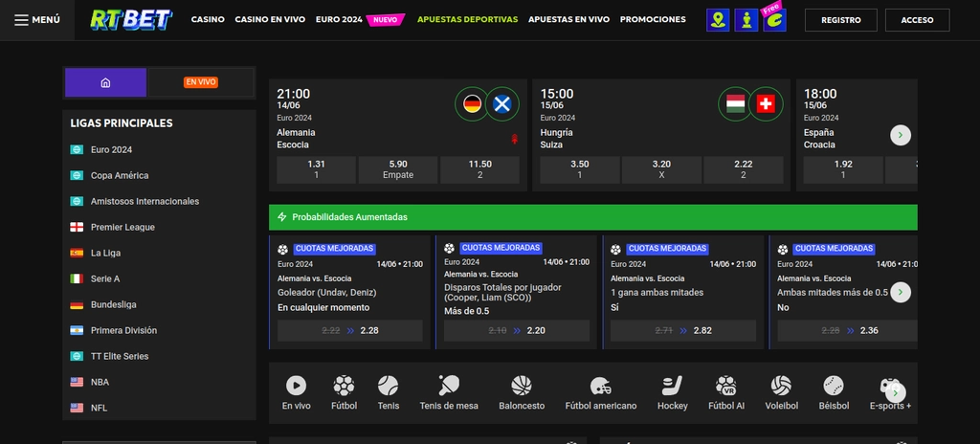Image resolution: width=980 pixels, height=444 pixels.
Task: Show next boosted odds cards
Action: coord(900,292)
